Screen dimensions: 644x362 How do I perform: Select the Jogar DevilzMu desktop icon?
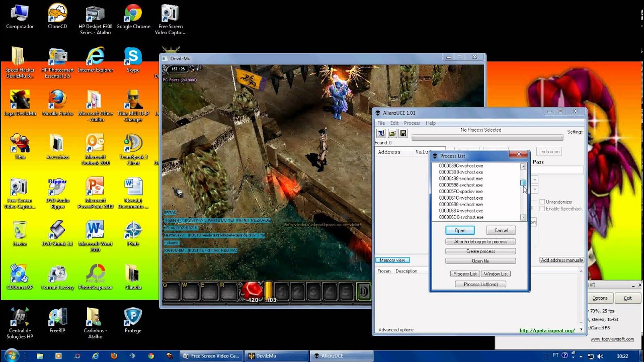pyautogui.click(x=20, y=103)
